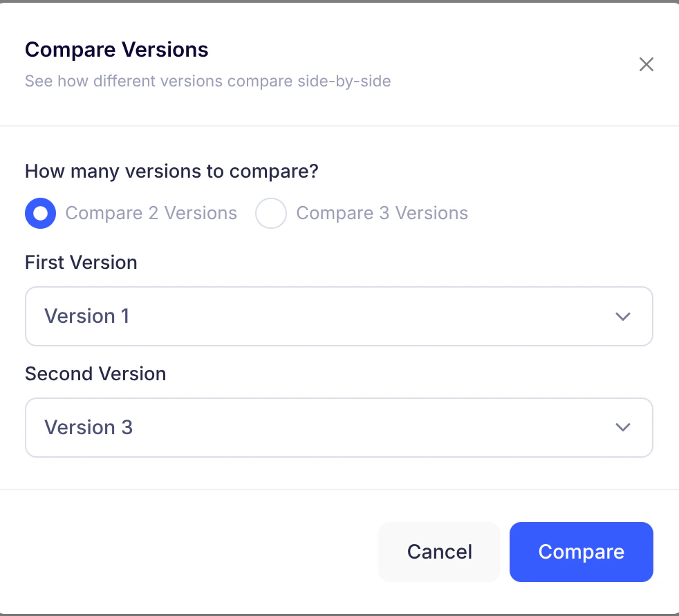Click the First Version dropdown chevron
This screenshot has height=616, width=679.
(622, 316)
